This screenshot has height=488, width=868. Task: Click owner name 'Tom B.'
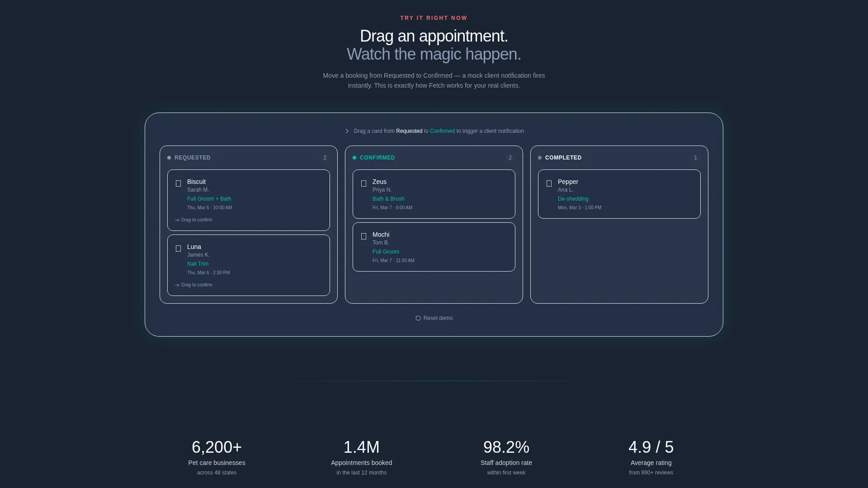pos(381,243)
